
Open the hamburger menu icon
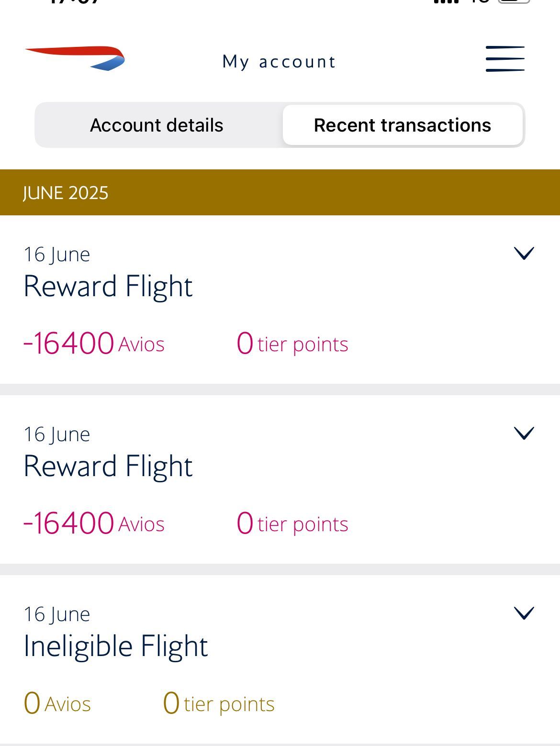pos(505,59)
